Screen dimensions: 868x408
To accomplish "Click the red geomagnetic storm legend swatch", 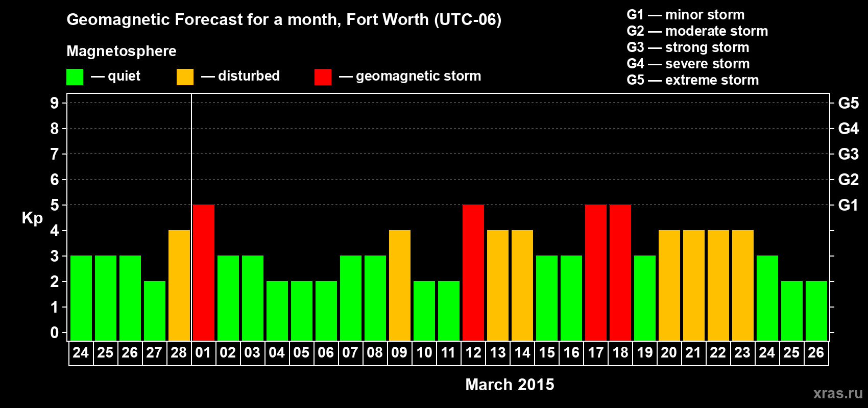I will 323,77.
